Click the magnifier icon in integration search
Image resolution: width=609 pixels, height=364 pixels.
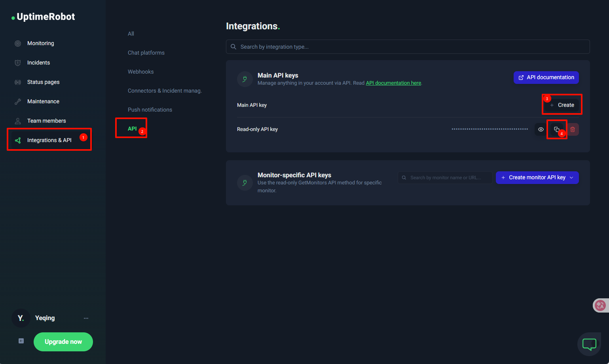coord(233,47)
